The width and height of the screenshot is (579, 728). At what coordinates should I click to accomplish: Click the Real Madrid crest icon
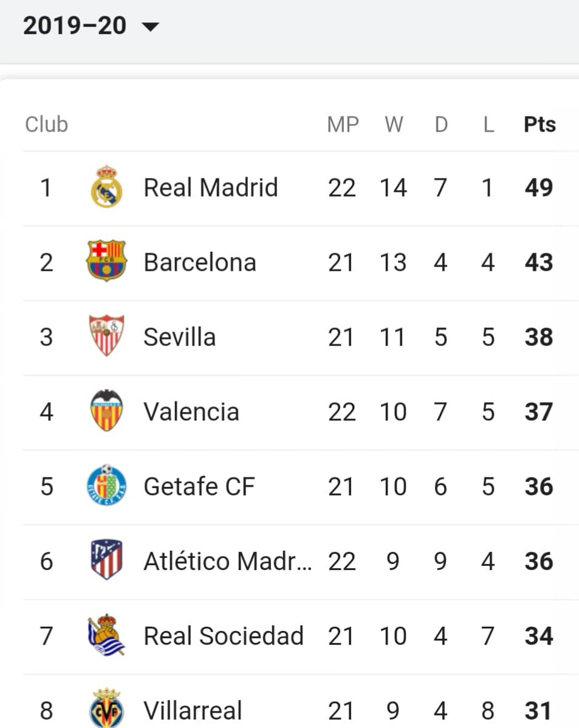click(106, 187)
